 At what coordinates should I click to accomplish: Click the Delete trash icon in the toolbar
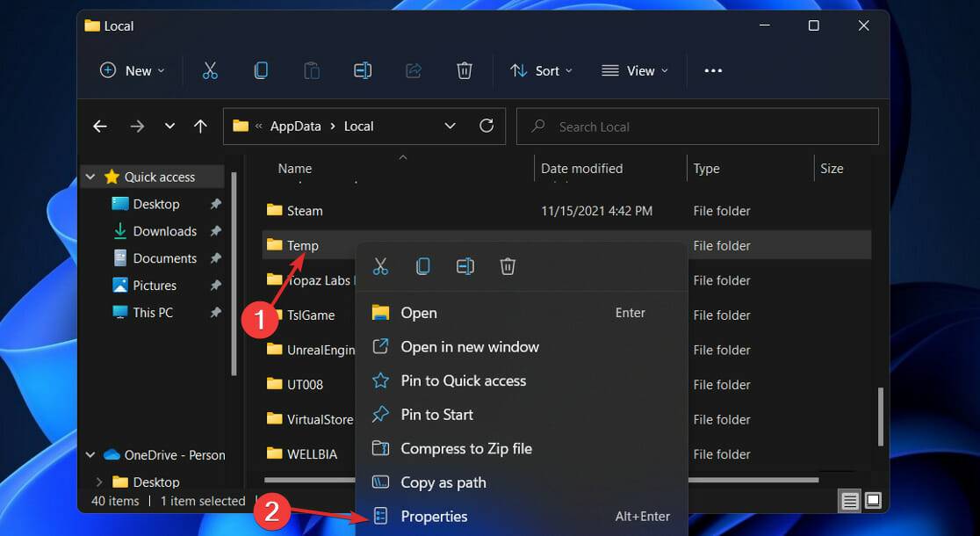pyautogui.click(x=465, y=71)
